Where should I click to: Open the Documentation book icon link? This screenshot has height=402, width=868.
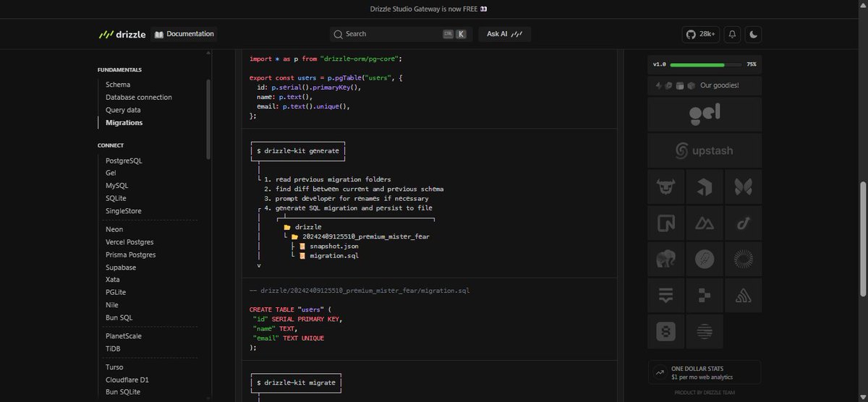184,34
